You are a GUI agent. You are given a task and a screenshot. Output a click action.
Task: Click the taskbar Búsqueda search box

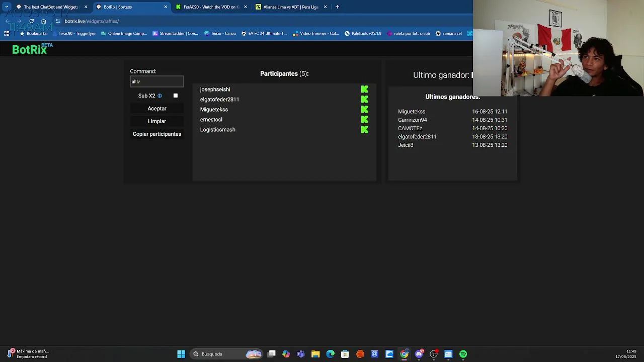[x=226, y=354]
